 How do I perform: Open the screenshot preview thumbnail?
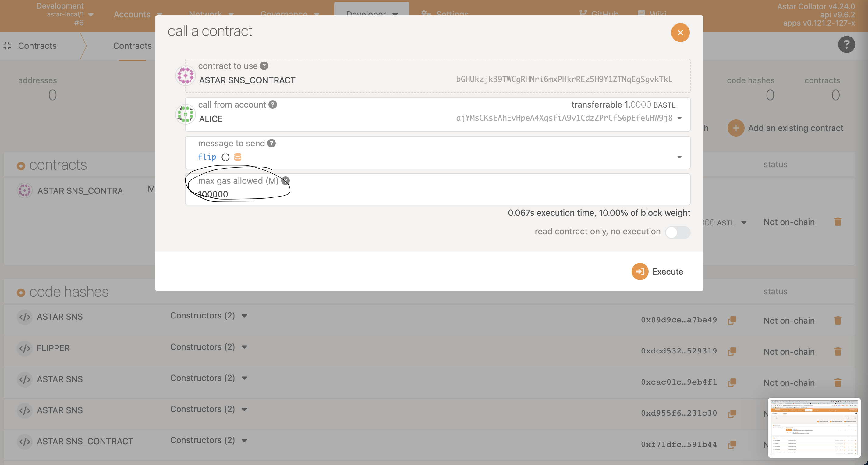(814, 428)
